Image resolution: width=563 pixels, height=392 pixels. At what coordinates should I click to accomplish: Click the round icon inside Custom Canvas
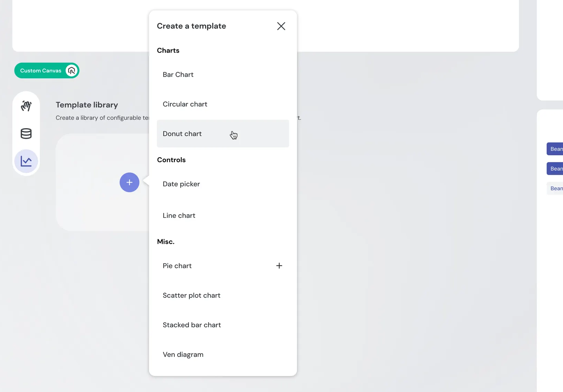point(71,71)
